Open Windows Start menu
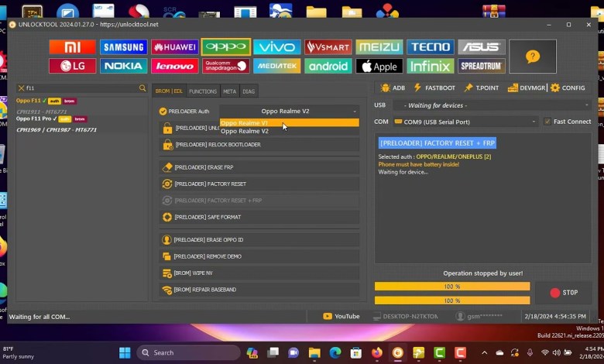 pyautogui.click(x=125, y=352)
